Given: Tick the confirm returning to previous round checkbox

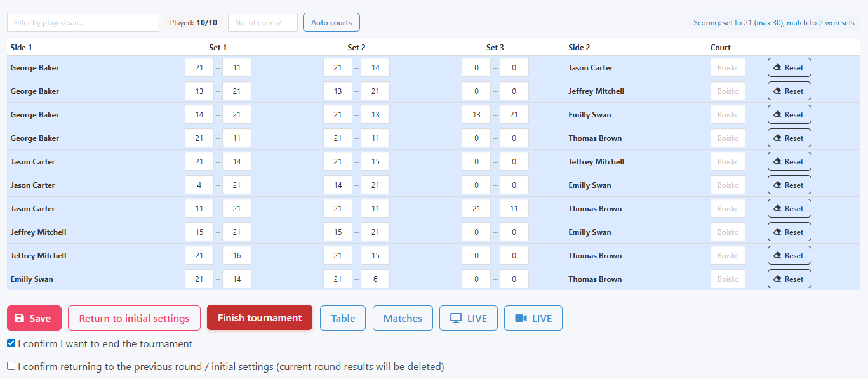Looking at the screenshot, I should pyautogui.click(x=11, y=366).
